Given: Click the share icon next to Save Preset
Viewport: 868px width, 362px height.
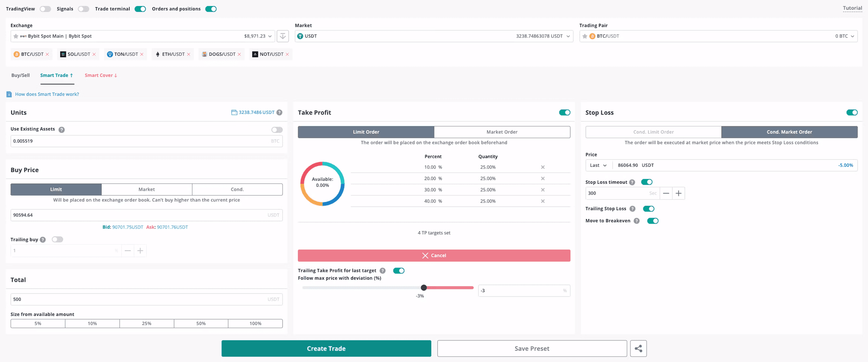Looking at the screenshot, I should (x=638, y=349).
